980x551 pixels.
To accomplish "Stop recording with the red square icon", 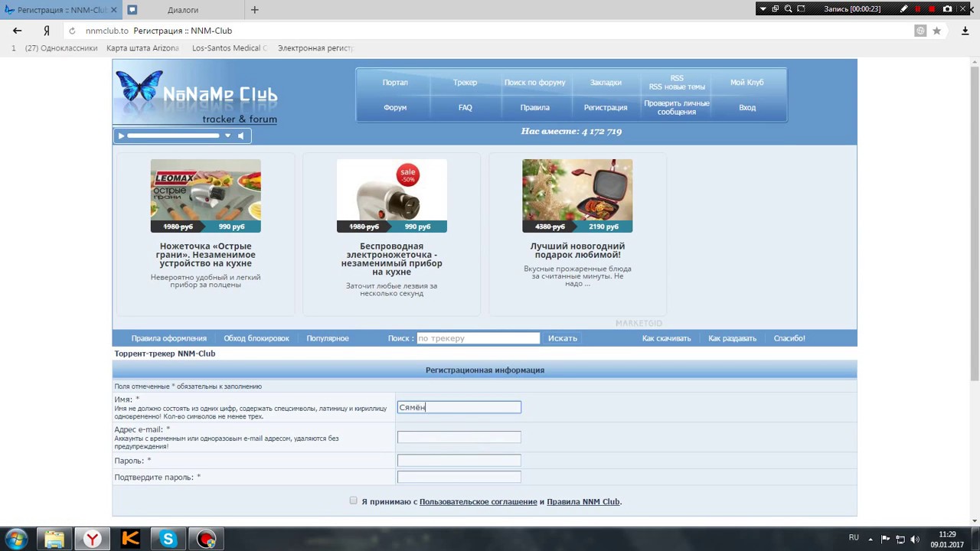I will (x=932, y=9).
